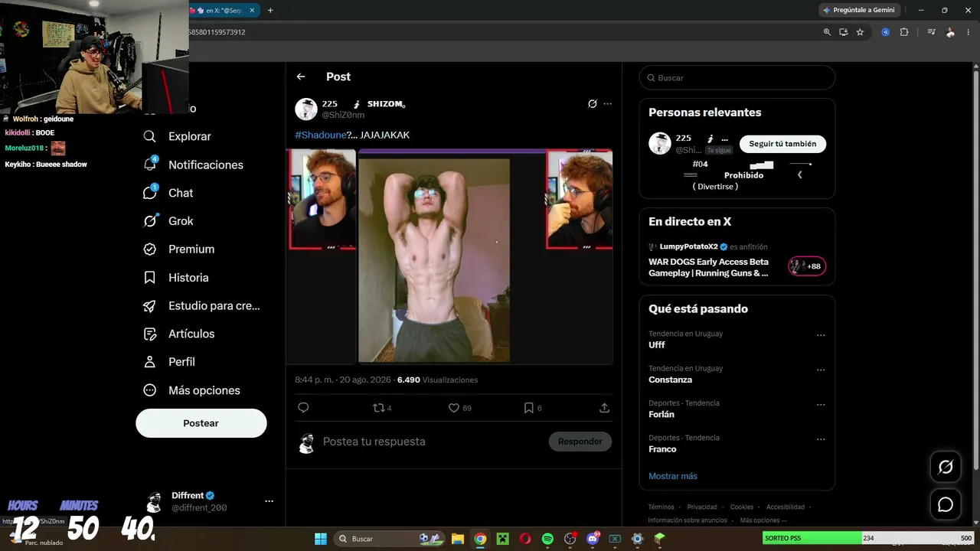Click the Grok sidebar icon
This screenshot has width=980, height=551.
pyautogui.click(x=150, y=221)
